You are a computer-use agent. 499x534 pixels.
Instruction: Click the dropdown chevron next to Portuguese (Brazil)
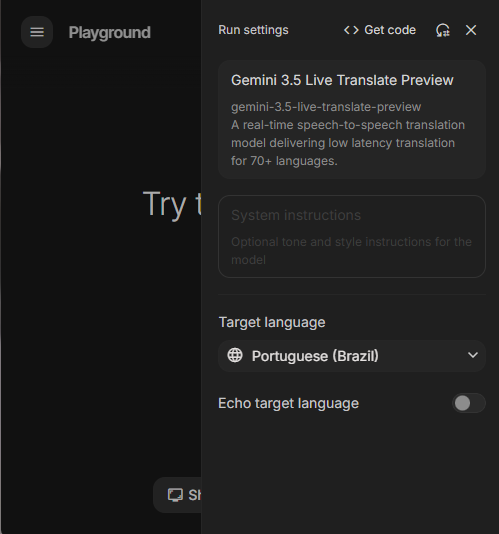pos(473,355)
